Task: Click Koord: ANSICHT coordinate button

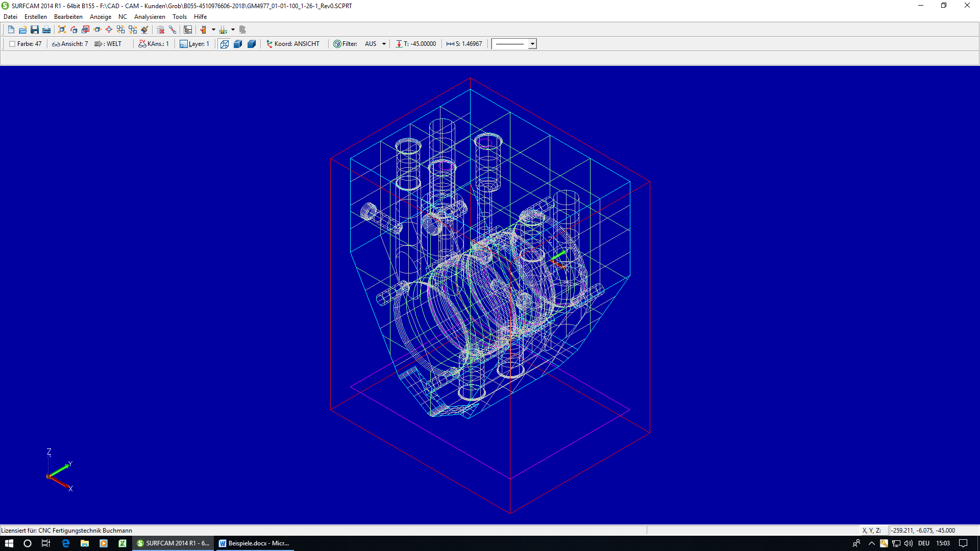Action: [x=293, y=44]
